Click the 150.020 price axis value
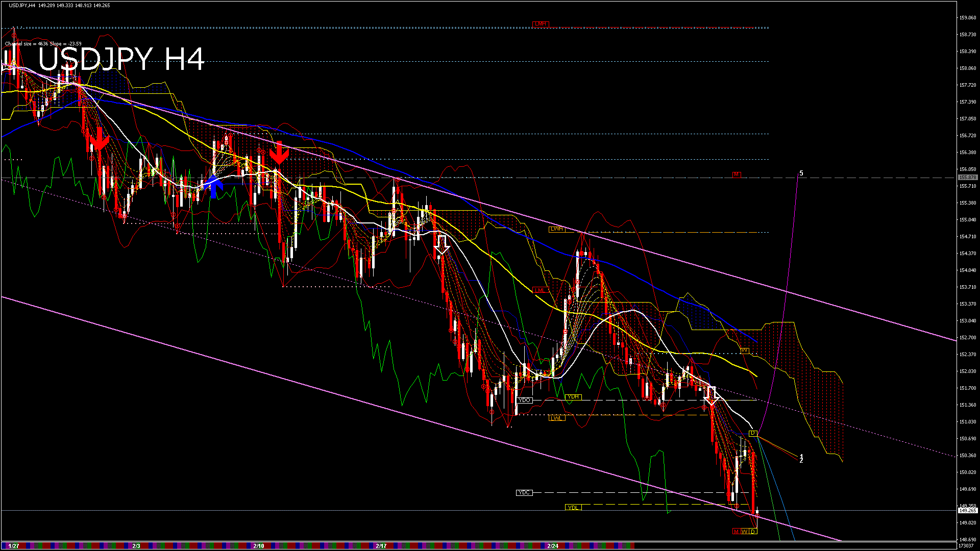 pos(968,472)
